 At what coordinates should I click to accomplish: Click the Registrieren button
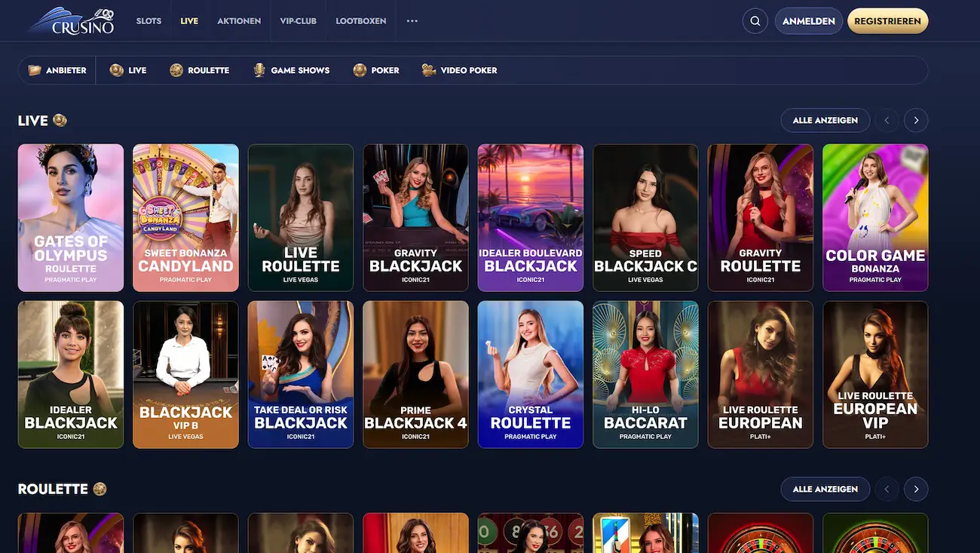click(887, 21)
